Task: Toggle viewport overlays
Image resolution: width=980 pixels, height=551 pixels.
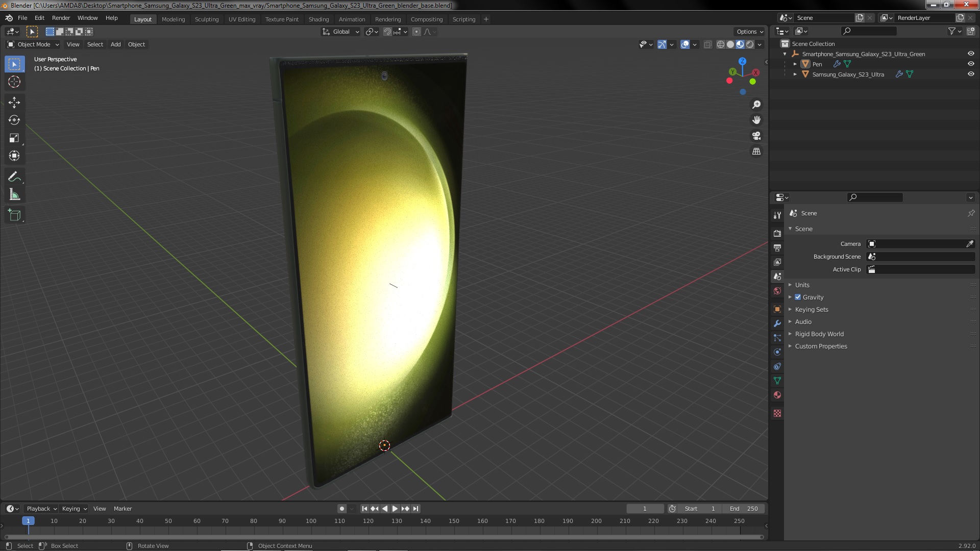Action: pos(685,44)
